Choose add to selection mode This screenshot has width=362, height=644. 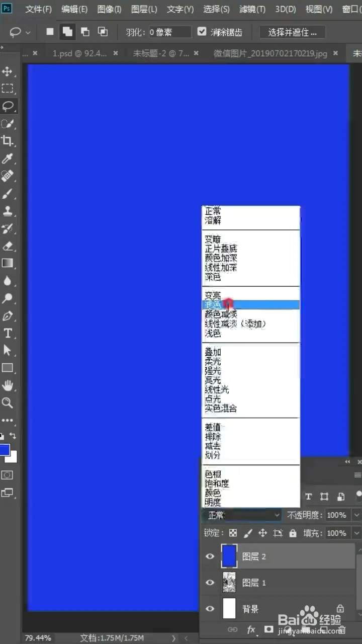click(67, 32)
